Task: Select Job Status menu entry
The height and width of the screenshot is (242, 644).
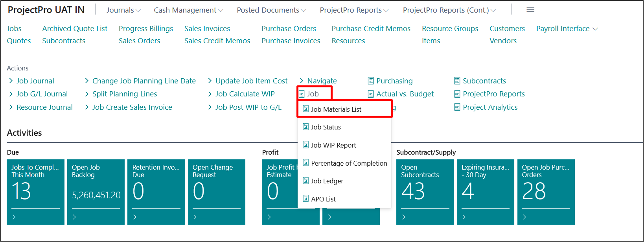Action: click(x=326, y=127)
